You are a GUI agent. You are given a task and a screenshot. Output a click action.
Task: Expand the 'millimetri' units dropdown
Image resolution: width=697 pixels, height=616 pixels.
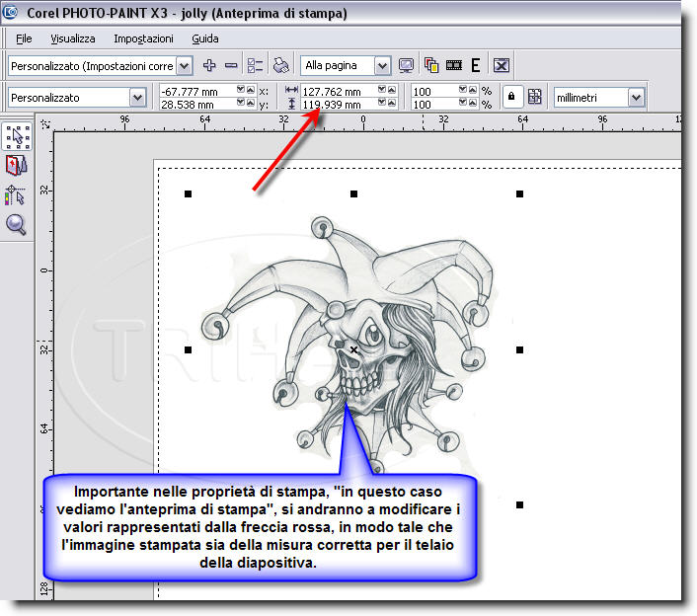click(636, 98)
